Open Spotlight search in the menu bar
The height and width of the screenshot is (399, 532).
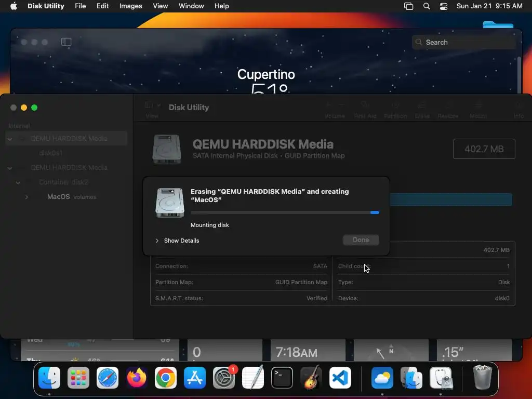click(x=427, y=6)
